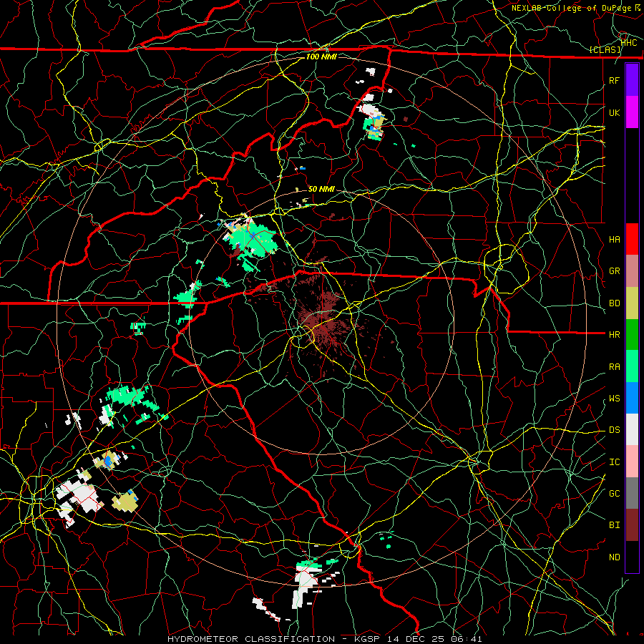Click the 'IC' legend label
The width and height of the screenshot is (644, 644).
tap(614, 462)
